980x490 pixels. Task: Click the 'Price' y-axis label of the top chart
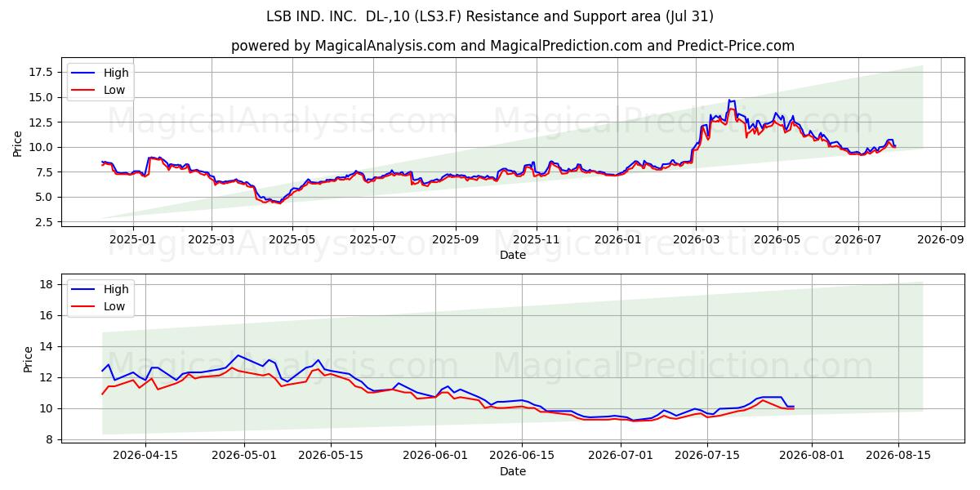18,144
